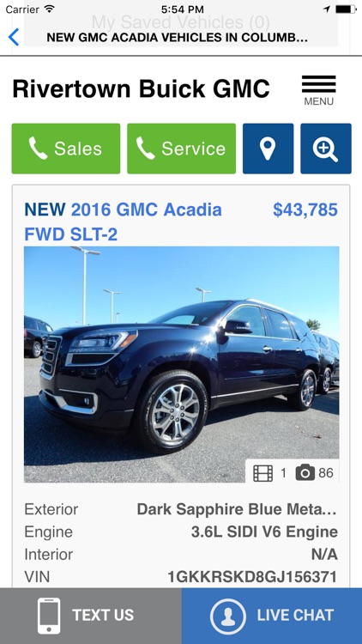This screenshot has width=362, height=644.
Task: Tap the person avatar chat icon
Action: pos(228,616)
